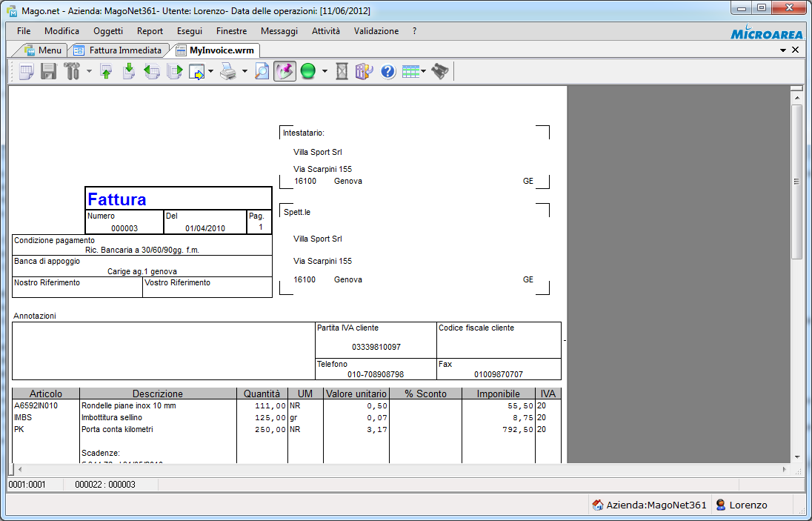Click the vertical scrollbar down arrow
The width and height of the screenshot is (812, 521).
click(x=797, y=457)
